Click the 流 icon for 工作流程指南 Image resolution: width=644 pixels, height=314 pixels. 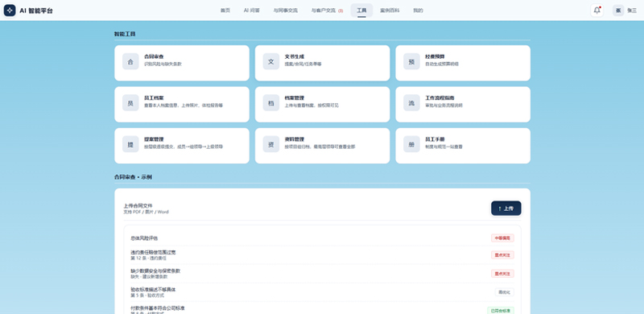point(411,103)
